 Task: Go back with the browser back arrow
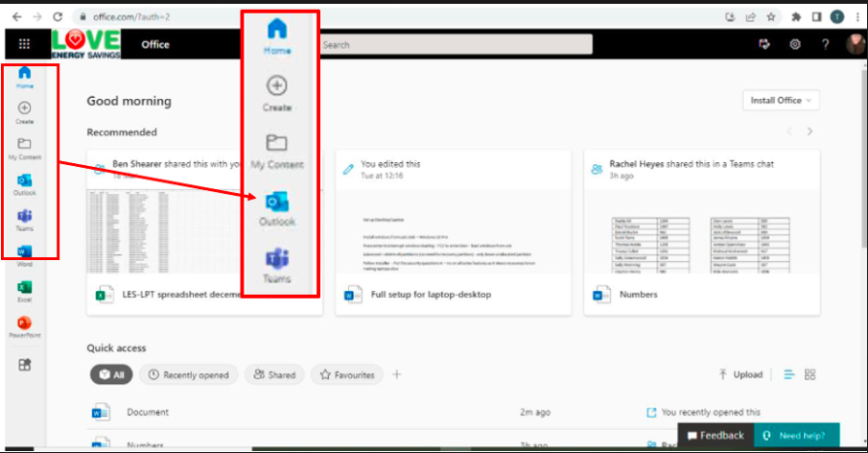point(16,17)
